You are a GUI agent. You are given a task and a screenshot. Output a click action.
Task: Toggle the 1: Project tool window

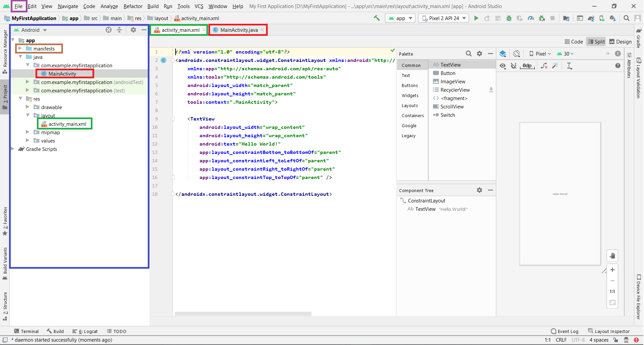pyautogui.click(x=5, y=97)
